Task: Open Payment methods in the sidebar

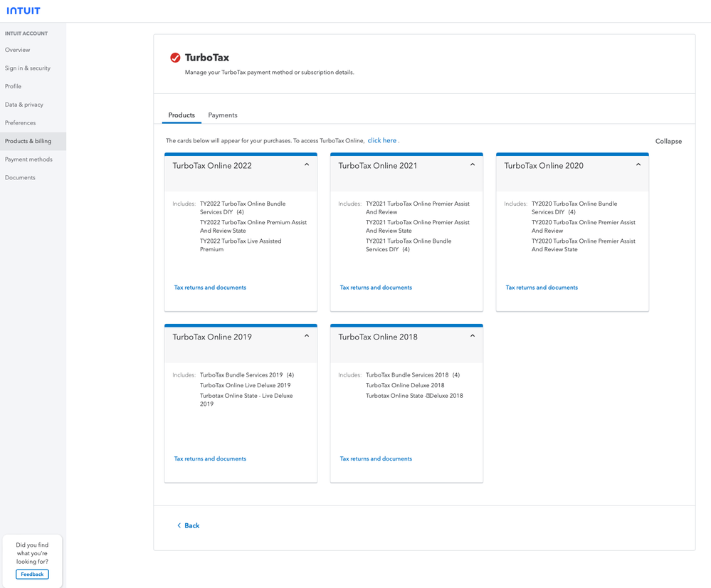Action: (x=33, y=159)
